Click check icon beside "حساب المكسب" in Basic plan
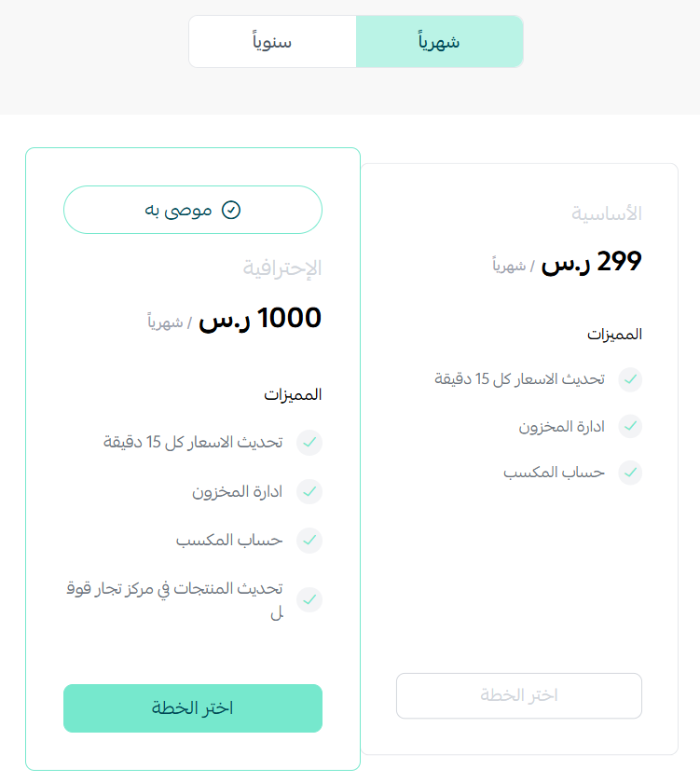The image size is (700, 782). [631, 473]
